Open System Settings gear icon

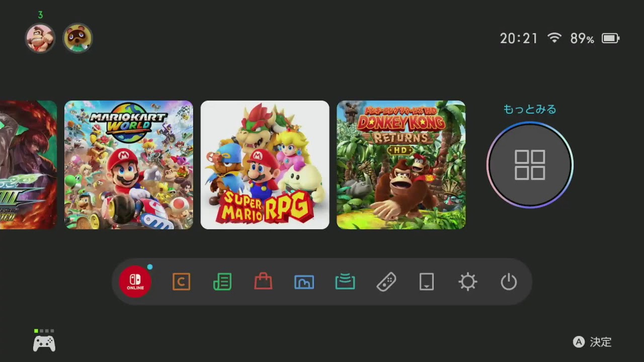[x=468, y=282]
